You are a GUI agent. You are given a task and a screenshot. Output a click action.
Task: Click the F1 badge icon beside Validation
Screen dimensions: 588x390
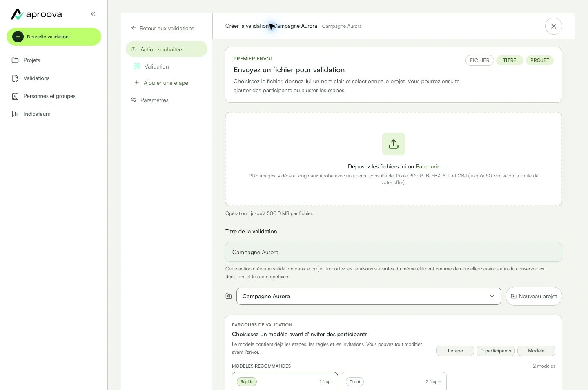click(137, 66)
